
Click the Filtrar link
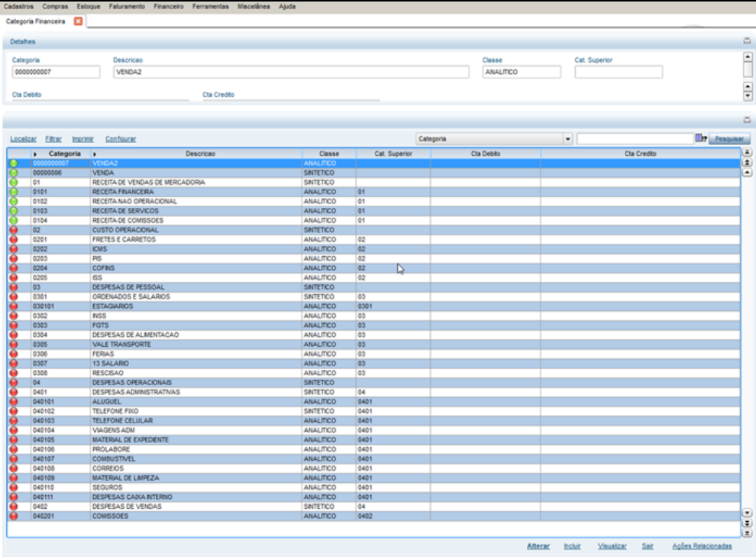point(53,139)
